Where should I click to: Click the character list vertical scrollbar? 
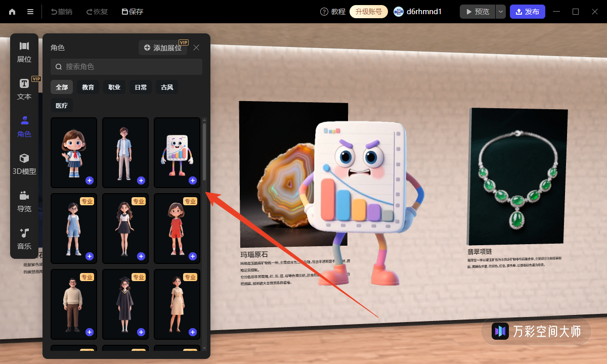pos(204,152)
